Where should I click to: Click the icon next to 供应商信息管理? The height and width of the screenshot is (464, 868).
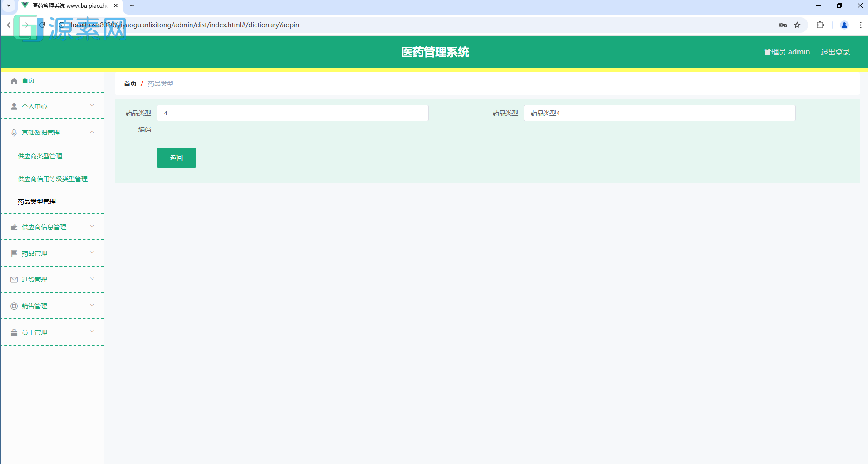point(14,227)
